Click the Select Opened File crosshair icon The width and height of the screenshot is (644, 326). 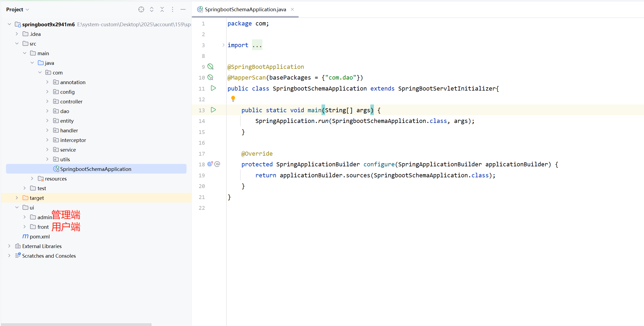141,9
